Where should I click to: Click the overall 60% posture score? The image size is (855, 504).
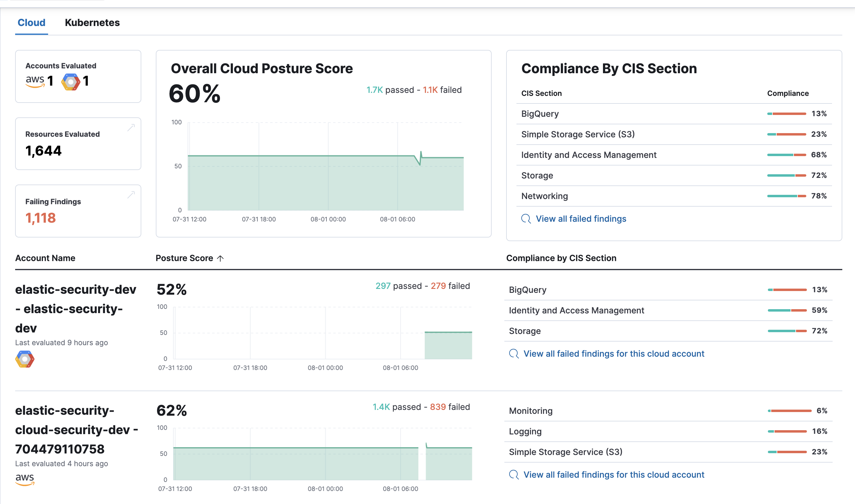pyautogui.click(x=195, y=94)
